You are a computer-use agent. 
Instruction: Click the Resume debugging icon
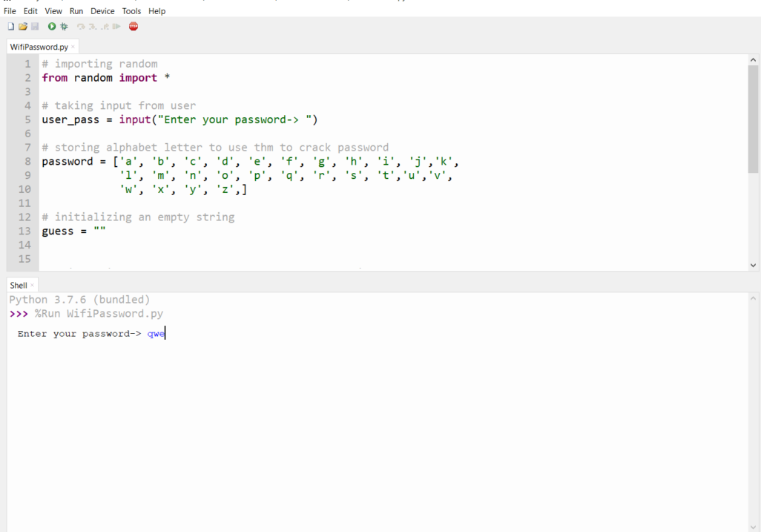(116, 27)
